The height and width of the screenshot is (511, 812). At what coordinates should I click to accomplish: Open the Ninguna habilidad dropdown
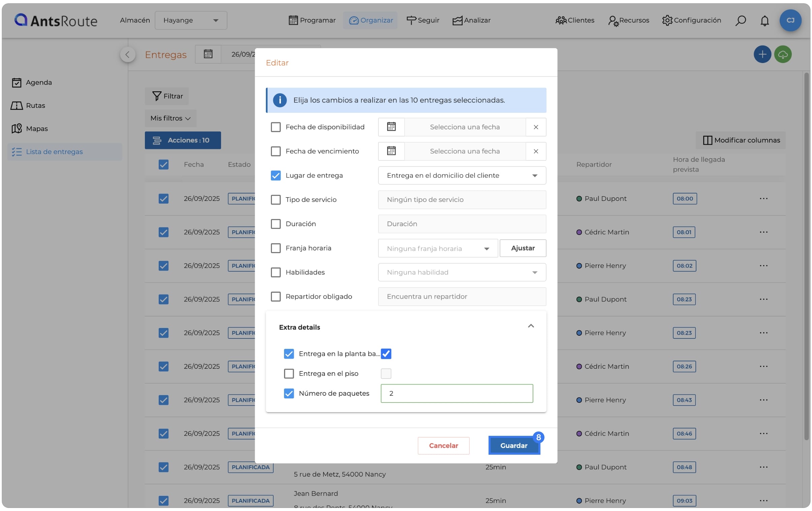[x=462, y=272]
